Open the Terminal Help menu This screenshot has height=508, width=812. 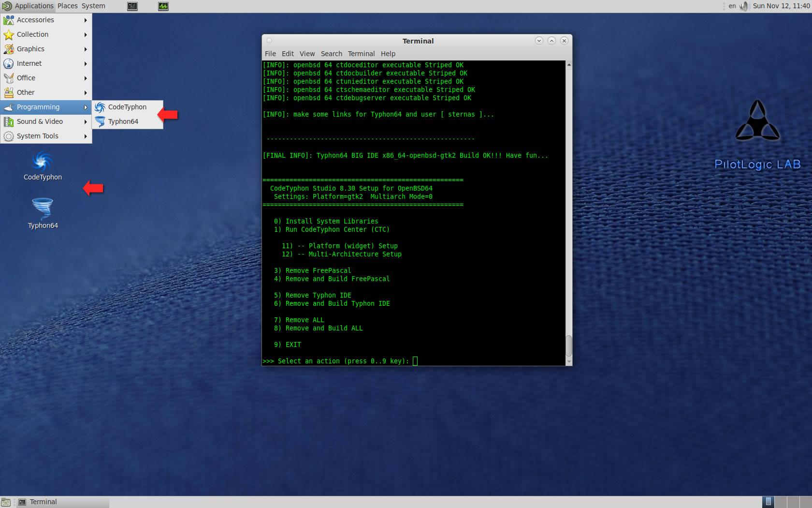pos(388,54)
